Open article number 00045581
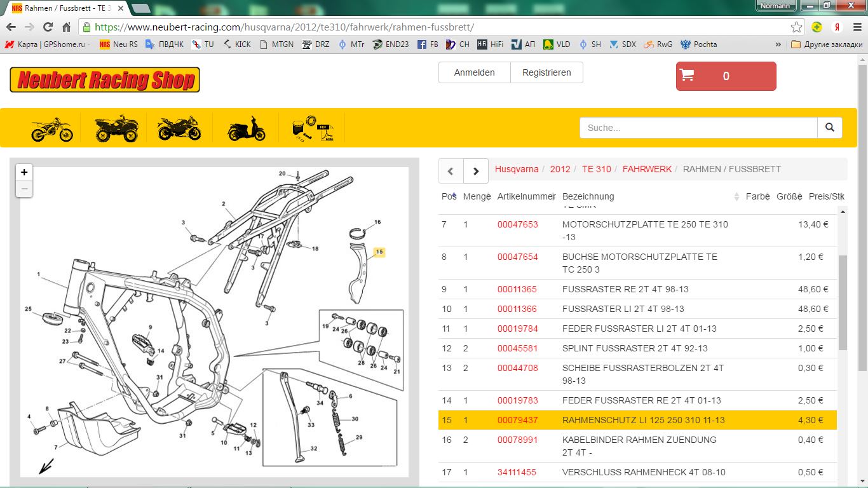 pyautogui.click(x=517, y=348)
